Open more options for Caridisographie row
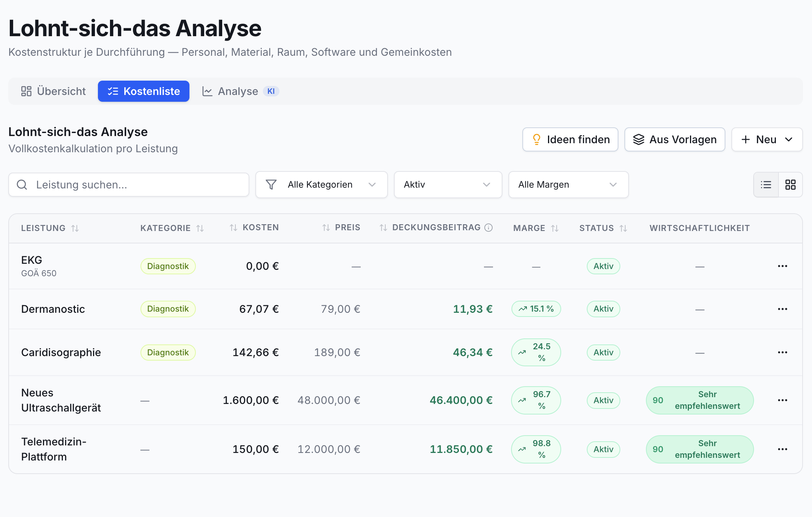 pyautogui.click(x=783, y=352)
